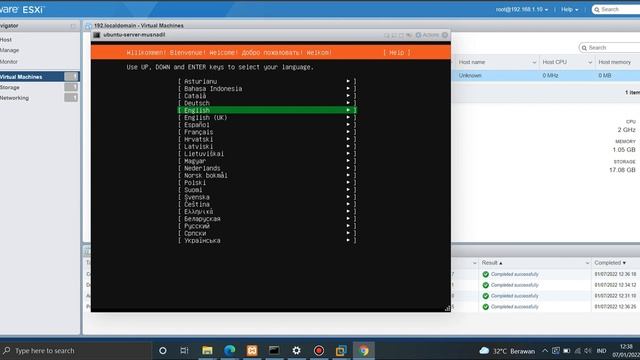Open Windows Settings gear on taskbar

coord(296,351)
